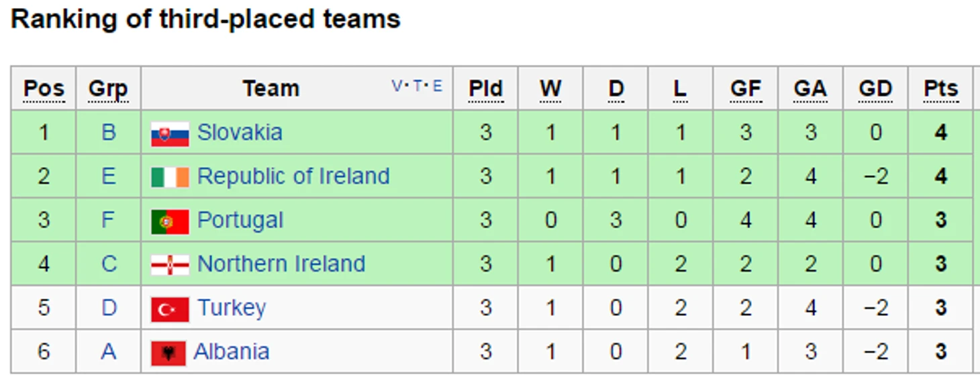Open the Albania team link
The image size is (980, 383).
(232, 352)
